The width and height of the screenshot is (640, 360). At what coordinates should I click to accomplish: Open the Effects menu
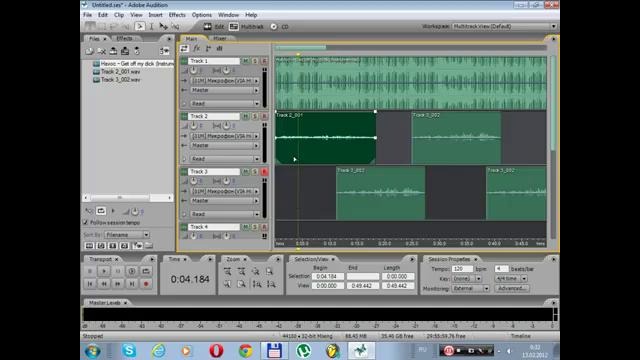coord(177,15)
